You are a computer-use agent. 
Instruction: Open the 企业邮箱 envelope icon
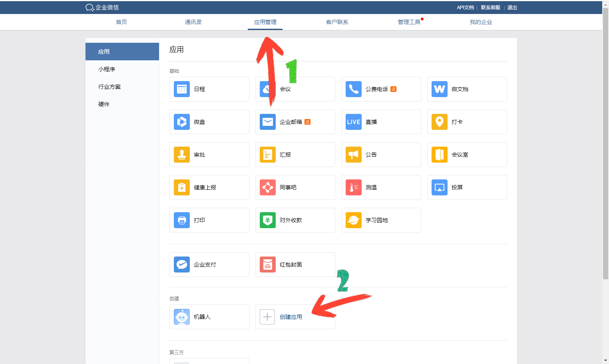(x=268, y=122)
